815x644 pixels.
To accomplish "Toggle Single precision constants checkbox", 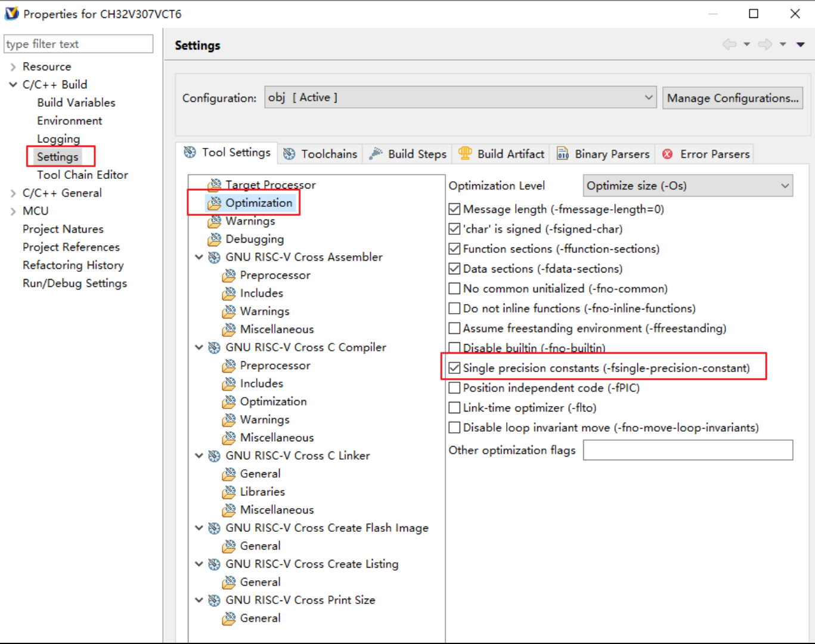I will click(454, 368).
